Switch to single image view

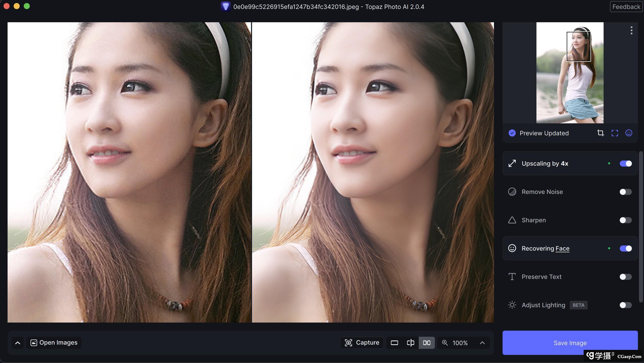pyautogui.click(x=394, y=343)
